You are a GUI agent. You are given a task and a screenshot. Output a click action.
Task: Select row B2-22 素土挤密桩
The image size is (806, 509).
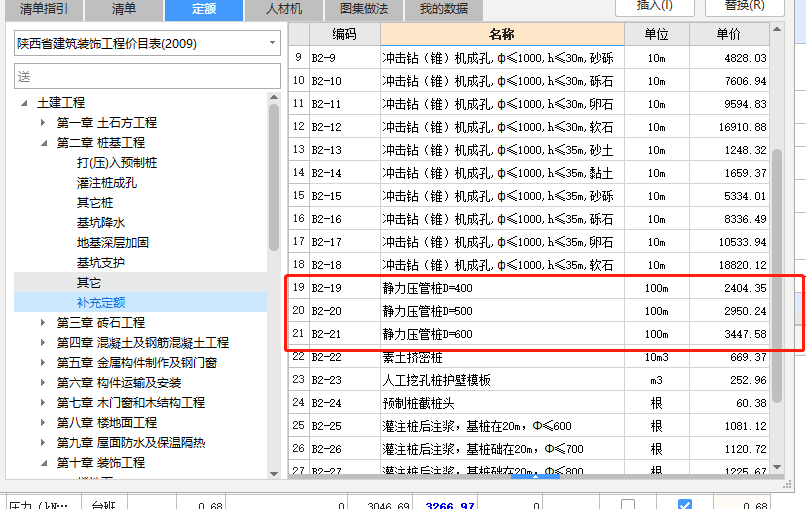(528, 357)
